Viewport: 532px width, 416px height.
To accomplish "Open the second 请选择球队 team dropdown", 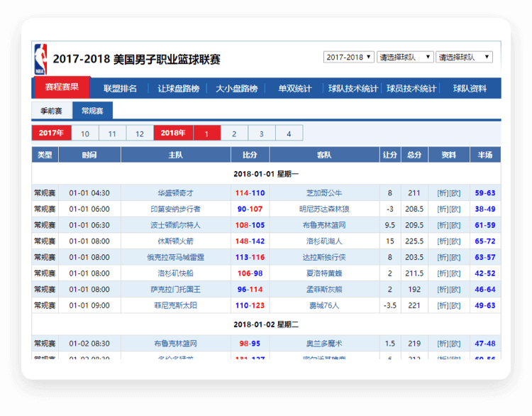I will click(x=464, y=57).
